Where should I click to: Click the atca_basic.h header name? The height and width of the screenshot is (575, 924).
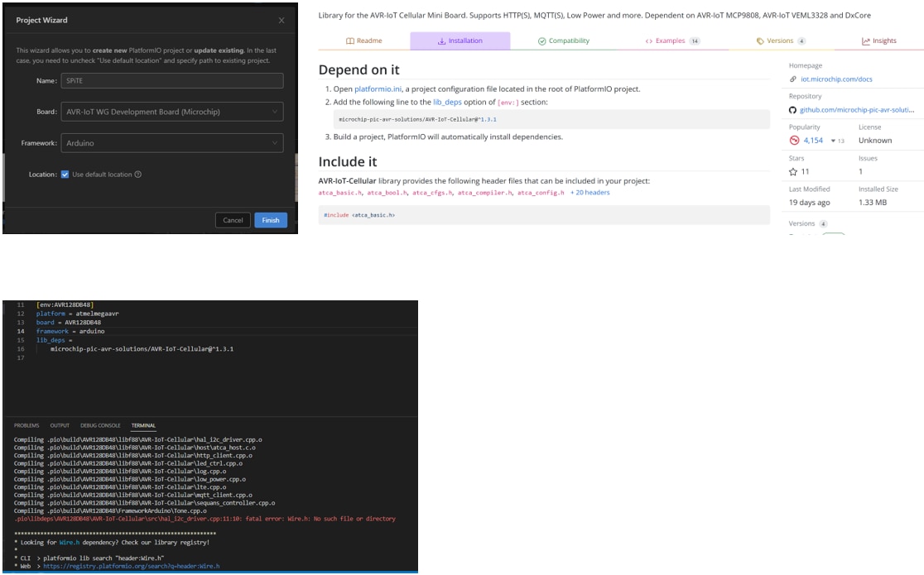[340, 193]
